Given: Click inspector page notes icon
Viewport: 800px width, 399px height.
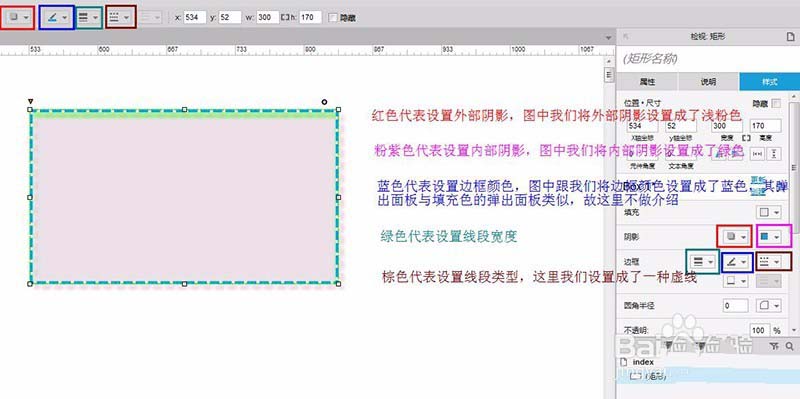Looking at the screenshot, I should coord(790,37).
